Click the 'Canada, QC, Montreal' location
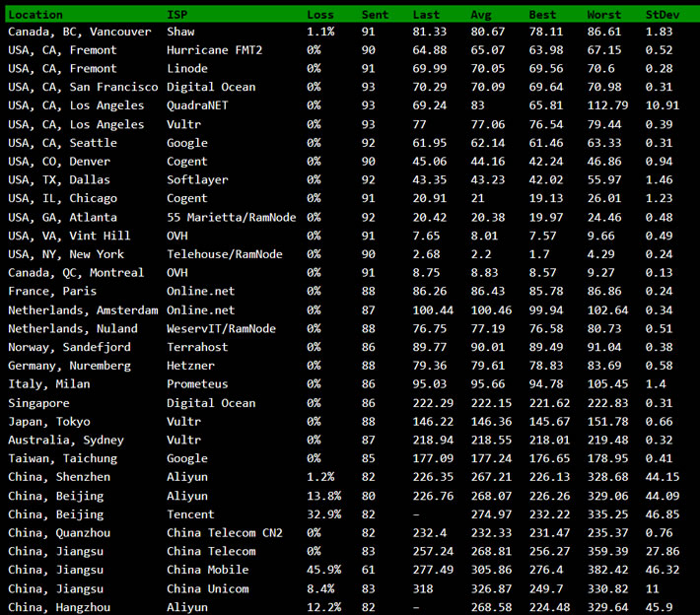This screenshot has height=615, width=700. pyautogui.click(x=76, y=273)
